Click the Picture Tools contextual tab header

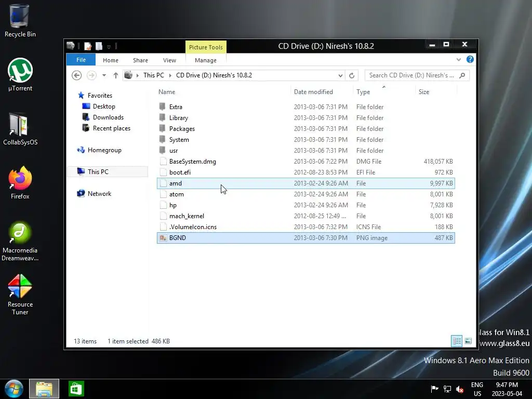[x=206, y=47]
